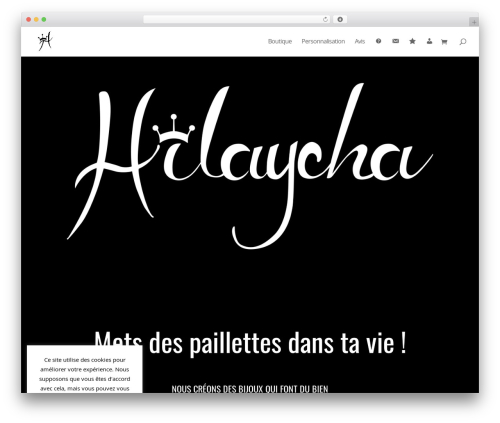500x423 pixels.
Task: Open the Personnalisation menu item
Action: [323, 41]
